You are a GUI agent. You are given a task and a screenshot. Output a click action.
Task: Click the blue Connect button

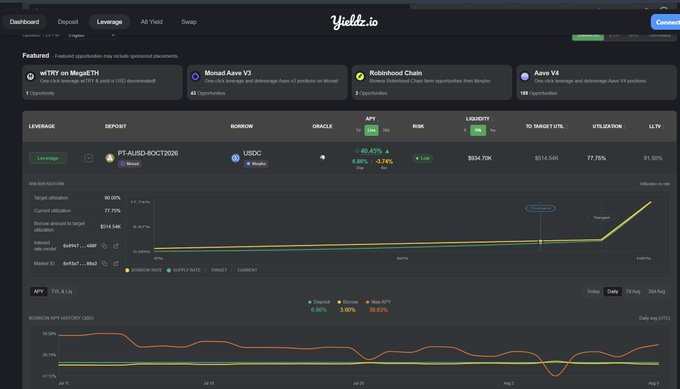666,22
